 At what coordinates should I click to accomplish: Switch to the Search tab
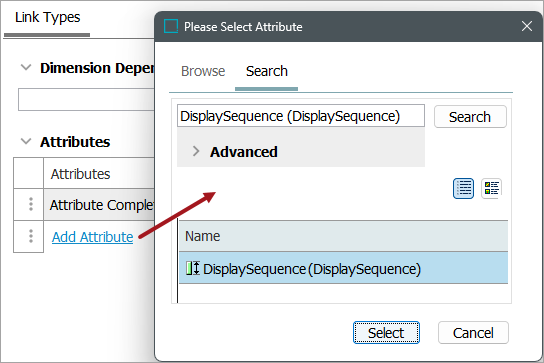pyautogui.click(x=266, y=71)
